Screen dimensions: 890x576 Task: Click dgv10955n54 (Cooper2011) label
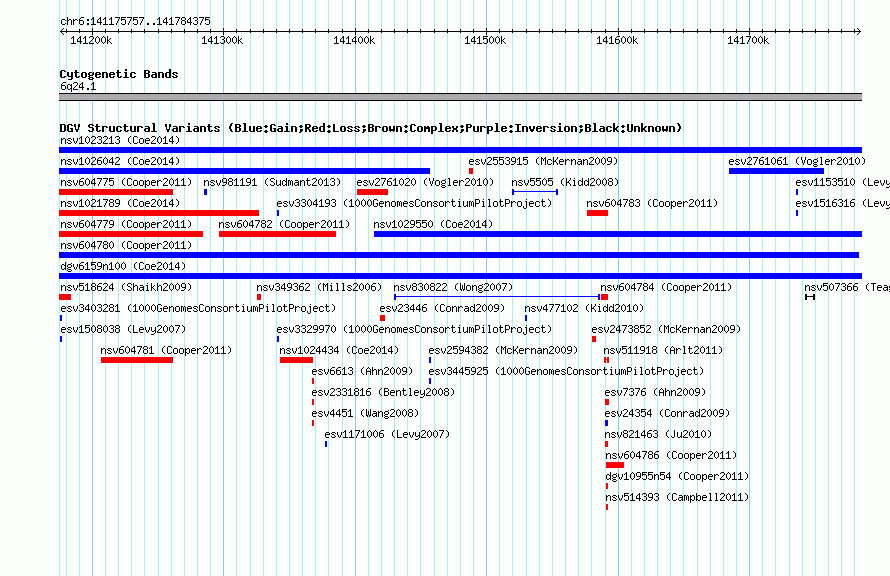coord(677,476)
